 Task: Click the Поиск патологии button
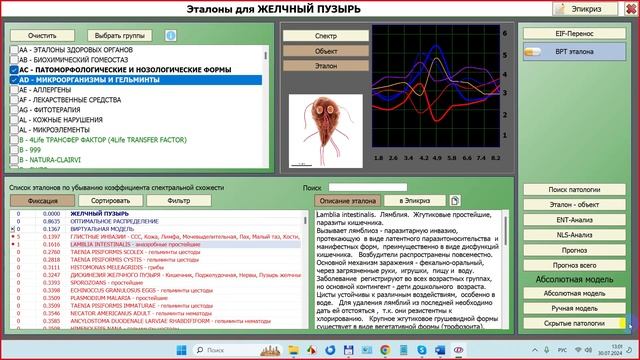coord(574,189)
